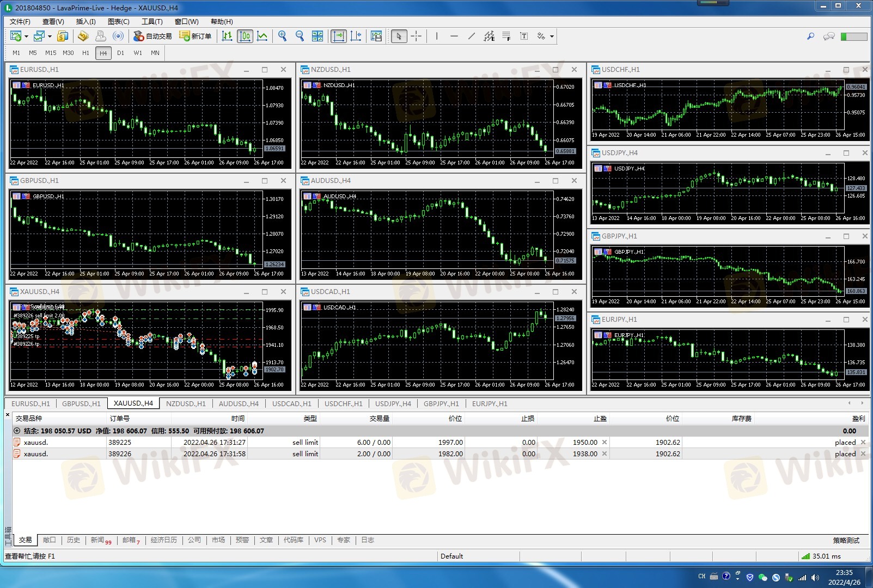Expand the New Chart dropdown arrow
This screenshot has height=588, width=873.
point(26,36)
